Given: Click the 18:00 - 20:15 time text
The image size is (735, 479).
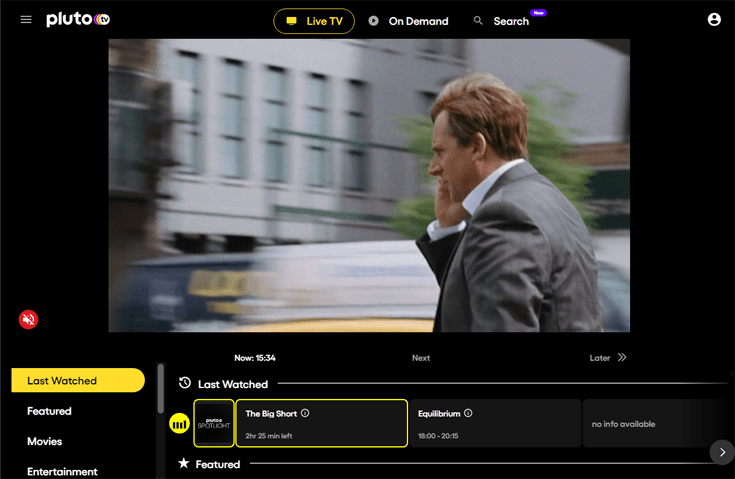Looking at the screenshot, I should point(438,436).
